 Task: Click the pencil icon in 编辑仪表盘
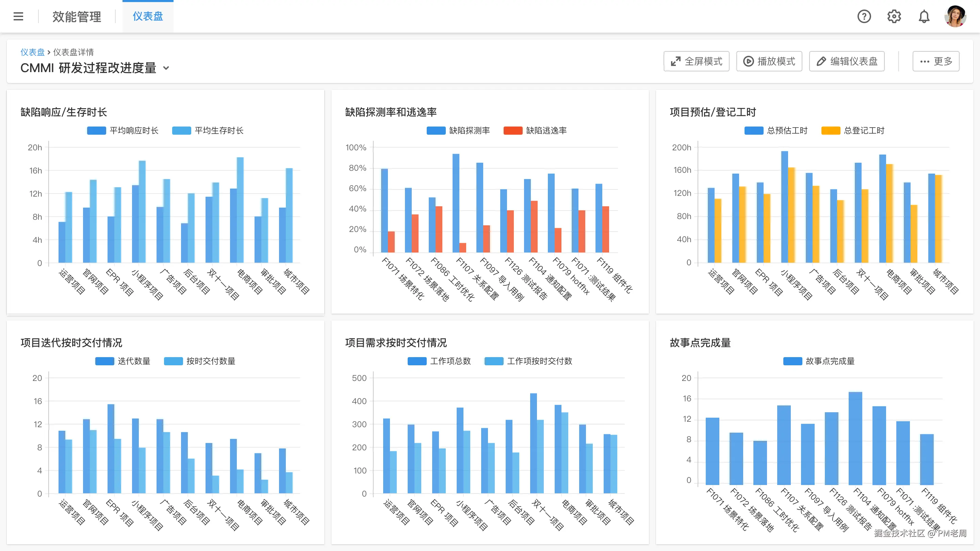pos(821,61)
